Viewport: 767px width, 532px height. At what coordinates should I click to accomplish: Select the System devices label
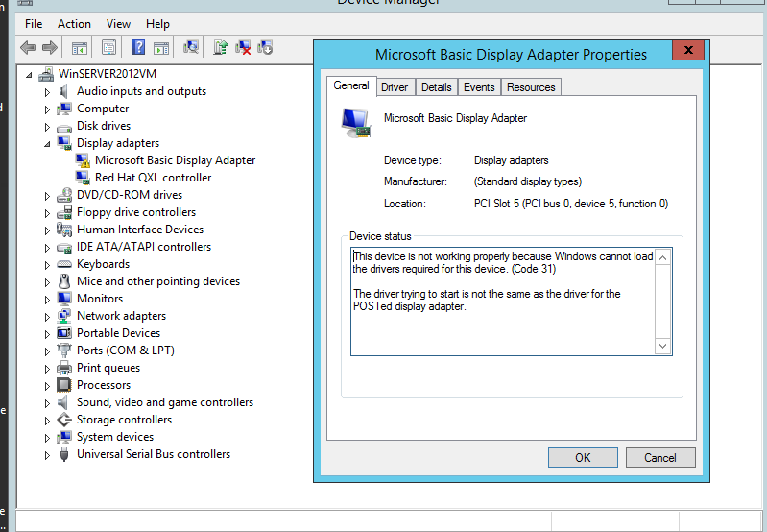115,437
